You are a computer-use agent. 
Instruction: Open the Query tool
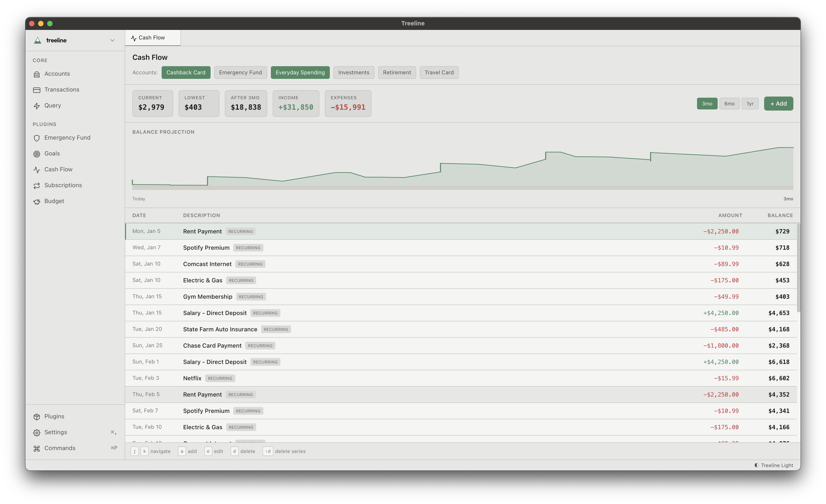pyautogui.click(x=53, y=105)
